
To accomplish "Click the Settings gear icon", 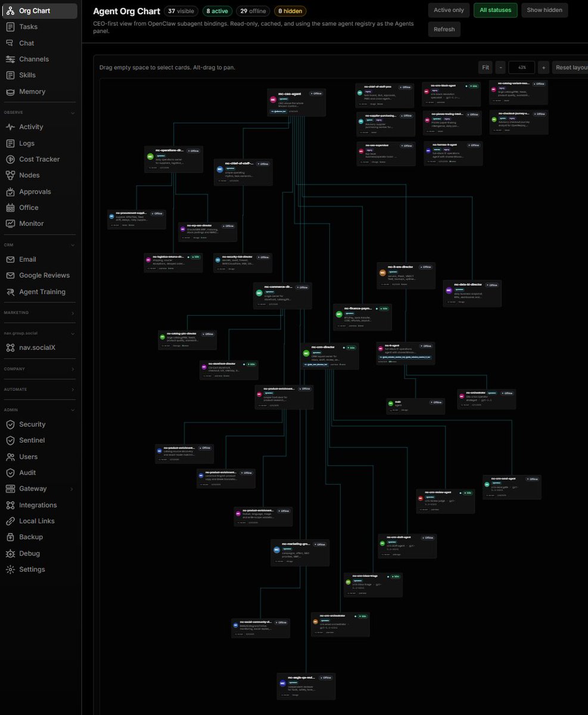I will (x=10, y=570).
